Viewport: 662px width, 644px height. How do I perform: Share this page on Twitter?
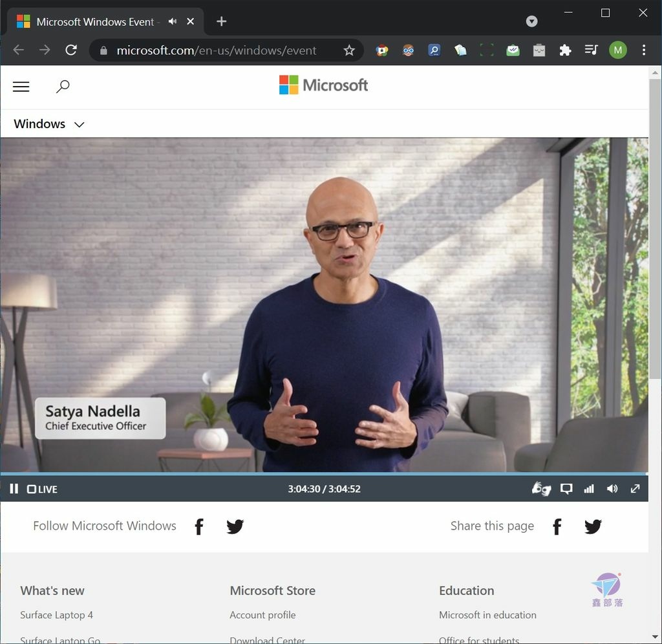[593, 526]
